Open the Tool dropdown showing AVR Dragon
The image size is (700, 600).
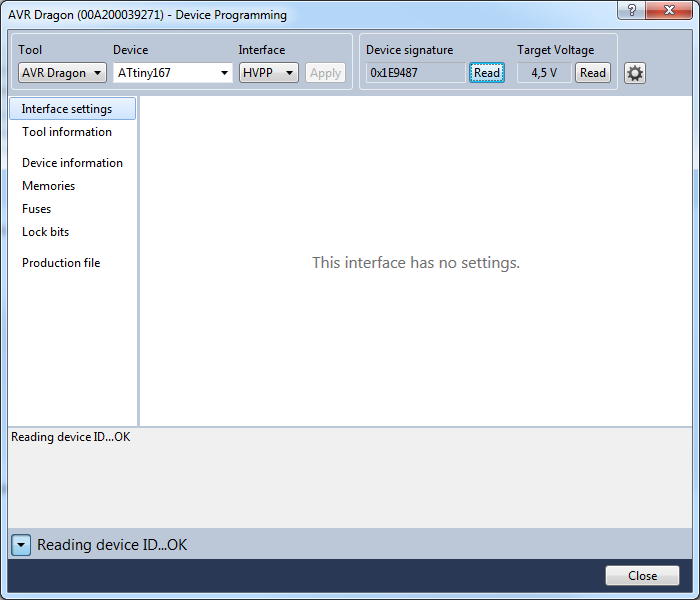point(62,72)
